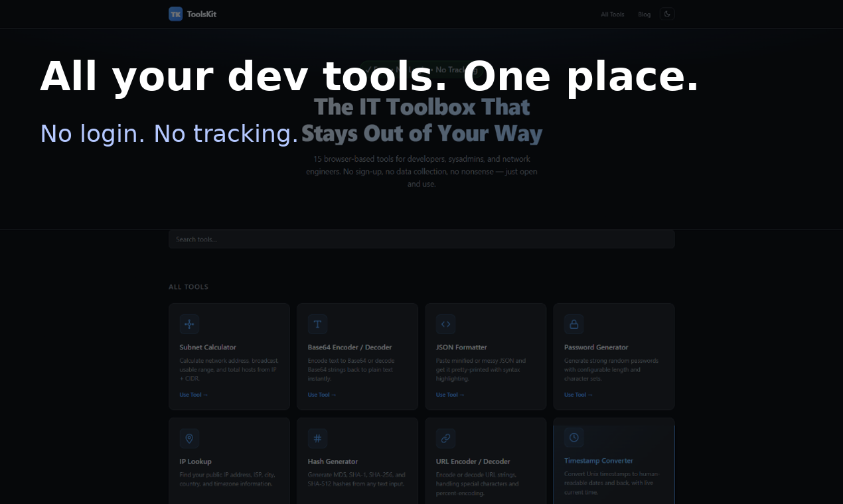Click description 'Calculate network address, broadcast...'

click(229, 370)
